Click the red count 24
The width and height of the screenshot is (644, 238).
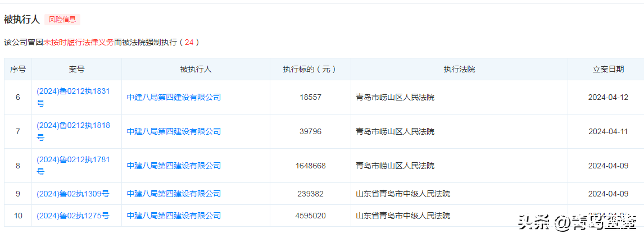(189, 42)
